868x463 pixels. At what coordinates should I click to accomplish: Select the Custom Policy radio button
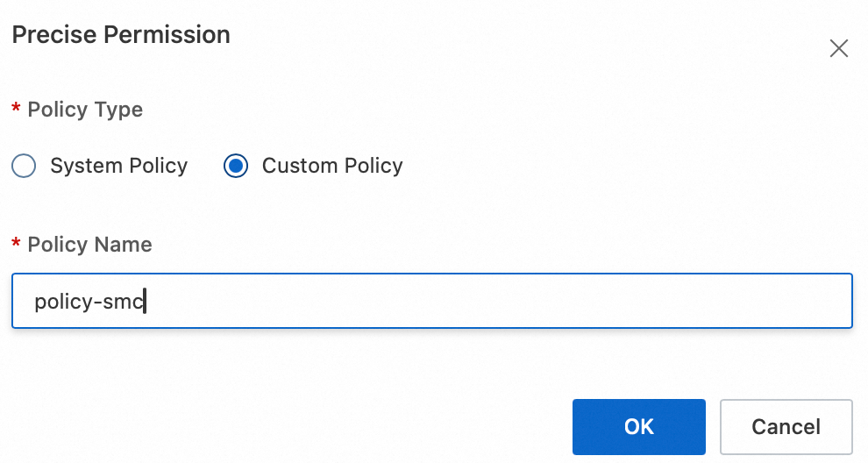[236, 166]
